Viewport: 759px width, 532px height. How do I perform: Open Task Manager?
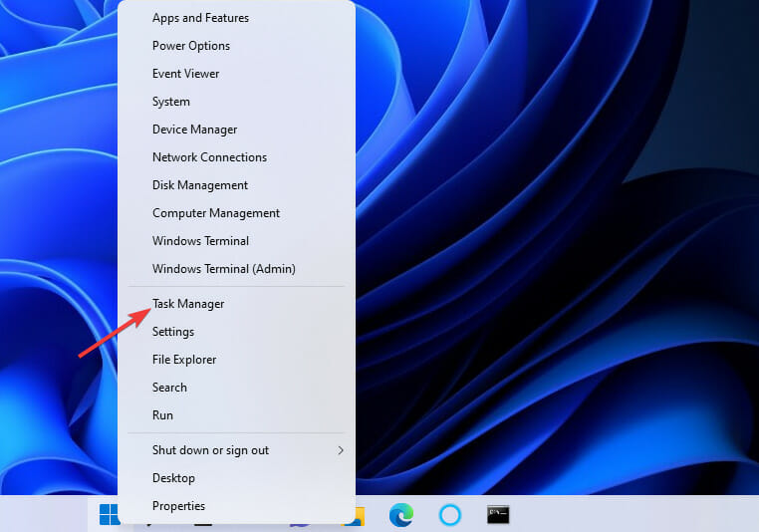[x=236, y=304]
